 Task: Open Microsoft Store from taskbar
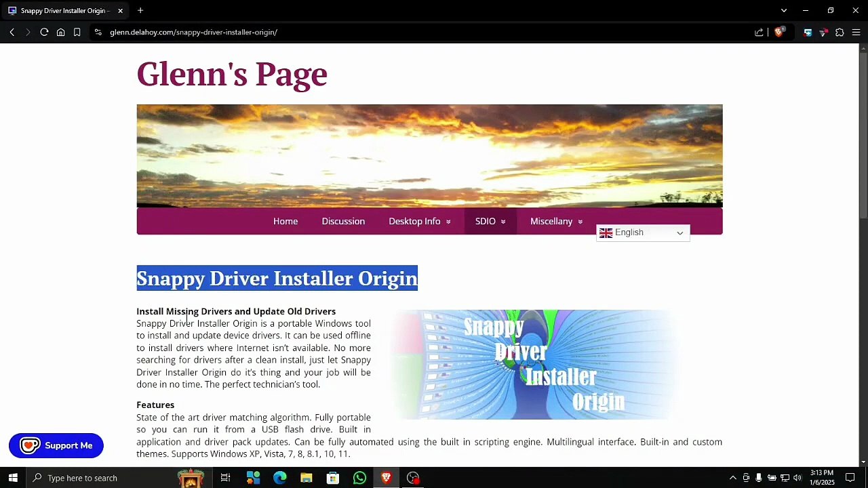pyautogui.click(x=333, y=478)
